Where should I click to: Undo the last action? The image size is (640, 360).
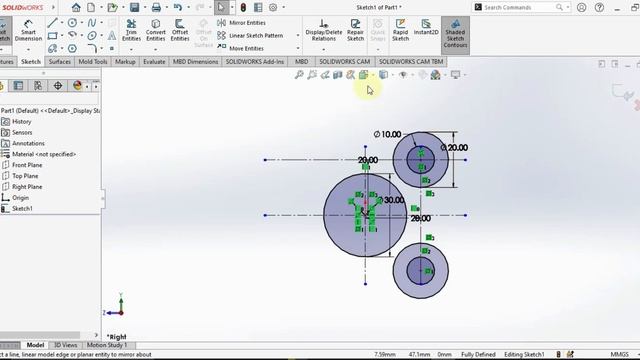pos(178,7)
